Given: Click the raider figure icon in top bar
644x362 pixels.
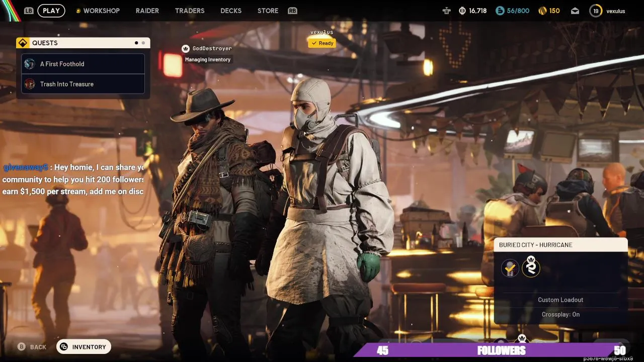Looking at the screenshot, I should [x=446, y=11].
